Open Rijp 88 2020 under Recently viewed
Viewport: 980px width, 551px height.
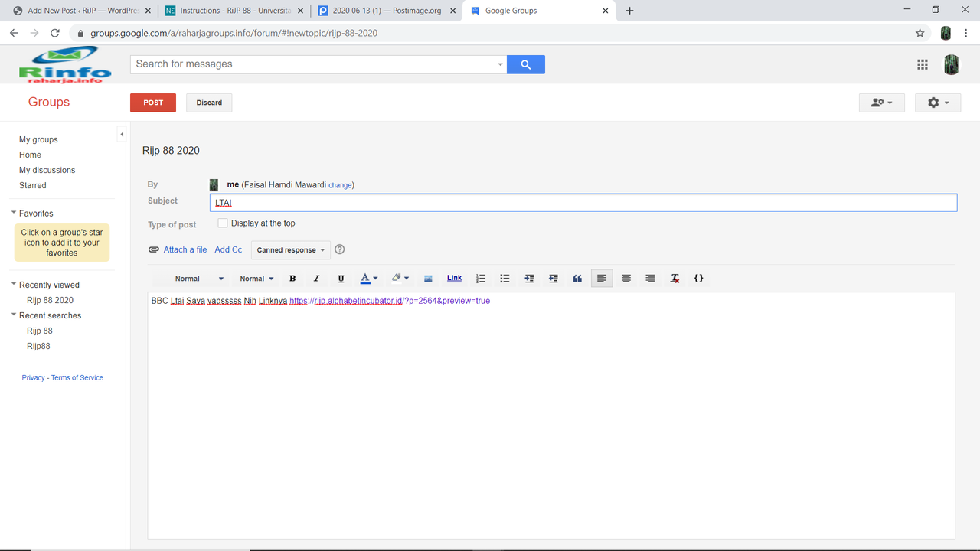(50, 300)
